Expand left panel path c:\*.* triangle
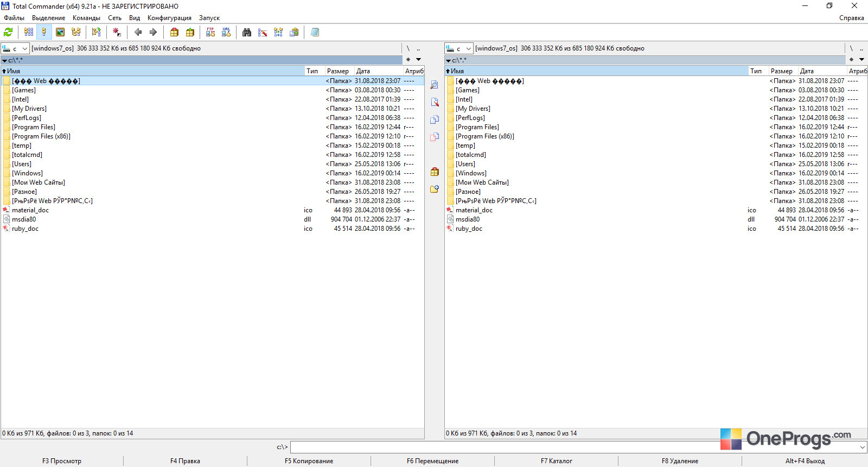Screen dimensions: 868x467 point(4,60)
